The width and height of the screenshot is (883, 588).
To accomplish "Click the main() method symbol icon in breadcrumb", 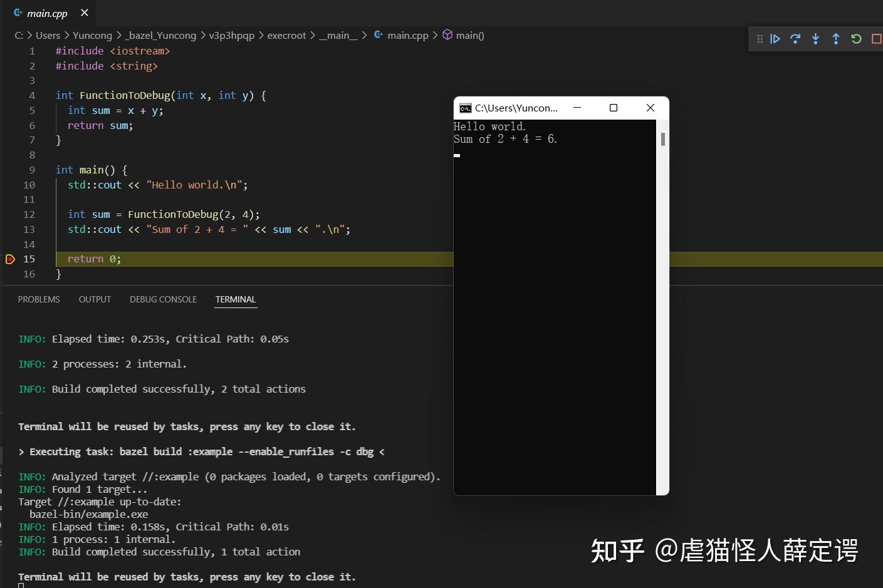I will (x=448, y=35).
